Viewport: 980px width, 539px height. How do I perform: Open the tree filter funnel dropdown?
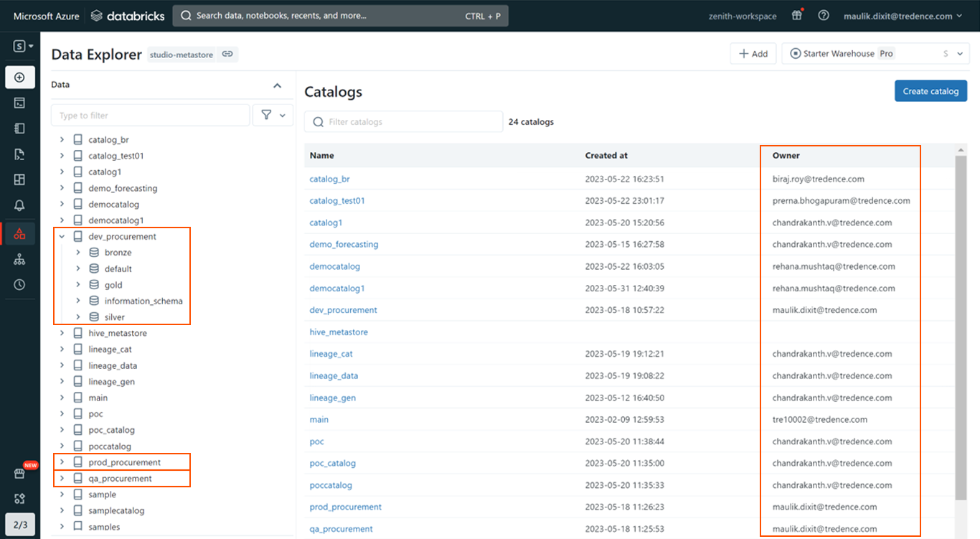click(x=273, y=115)
